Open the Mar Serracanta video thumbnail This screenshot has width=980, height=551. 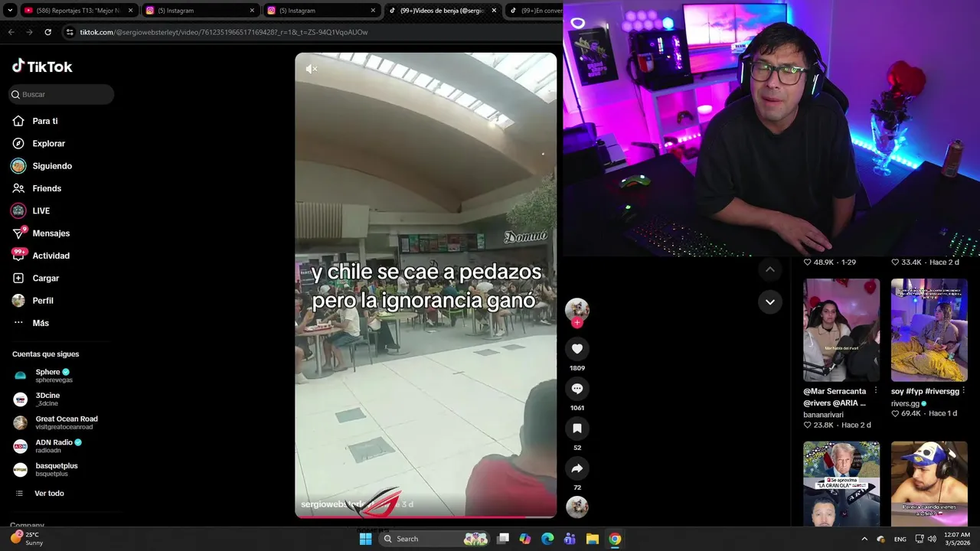click(841, 330)
